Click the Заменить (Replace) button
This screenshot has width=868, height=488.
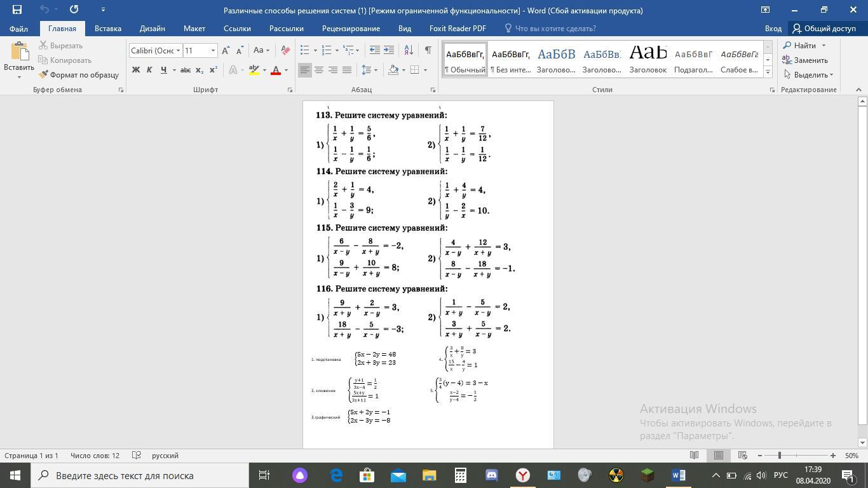(x=805, y=60)
